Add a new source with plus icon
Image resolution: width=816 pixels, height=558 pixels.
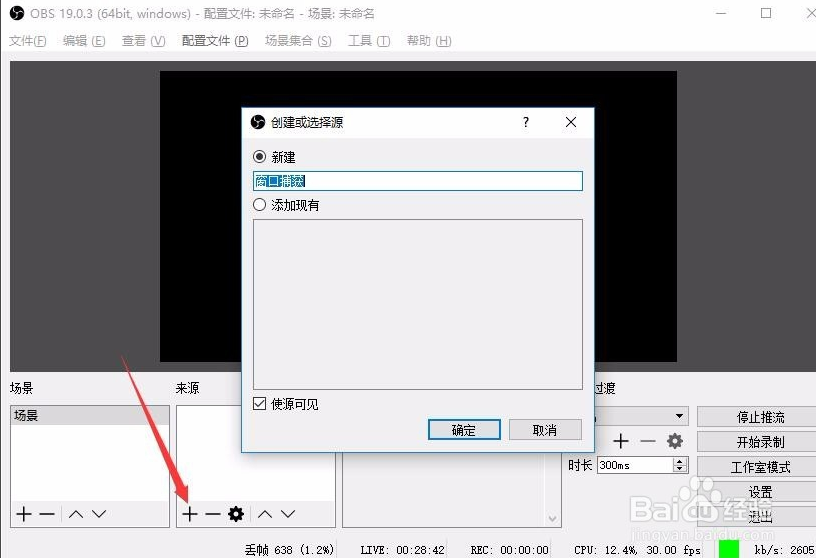point(190,514)
